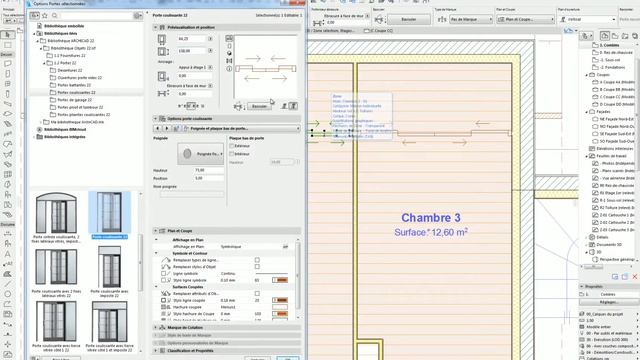Click the door width dimension icon
This screenshot has width=640, height=360.
point(162,40)
